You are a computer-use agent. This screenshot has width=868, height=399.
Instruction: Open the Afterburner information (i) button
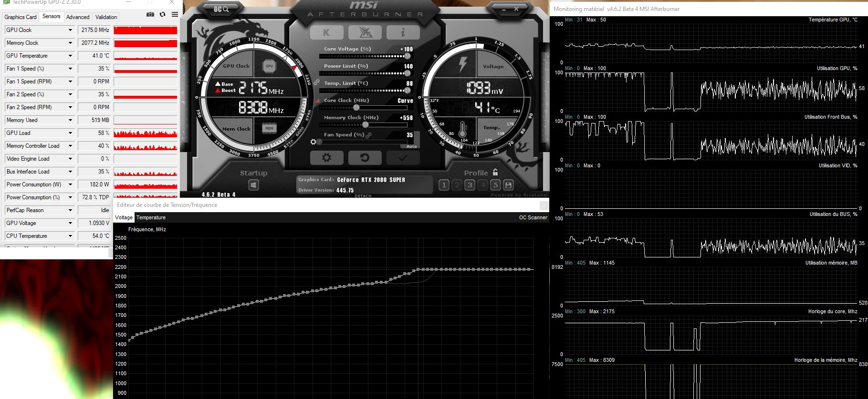(x=403, y=32)
